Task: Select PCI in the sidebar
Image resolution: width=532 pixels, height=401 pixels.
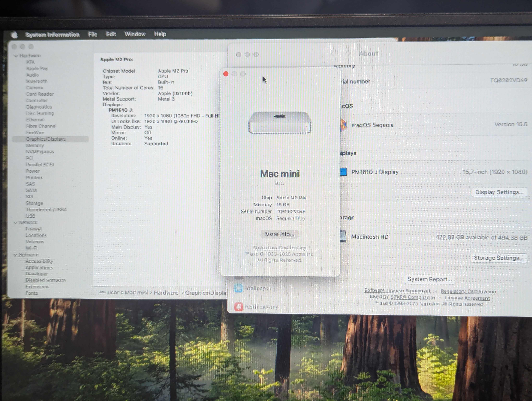Action: [x=30, y=158]
